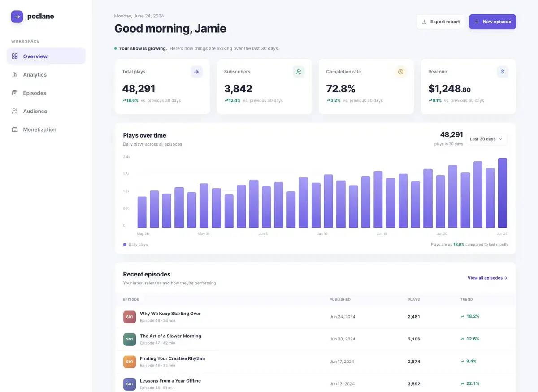The image size is (538, 392).
Task: Click the download icon in Export report
Action: [x=424, y=22]
